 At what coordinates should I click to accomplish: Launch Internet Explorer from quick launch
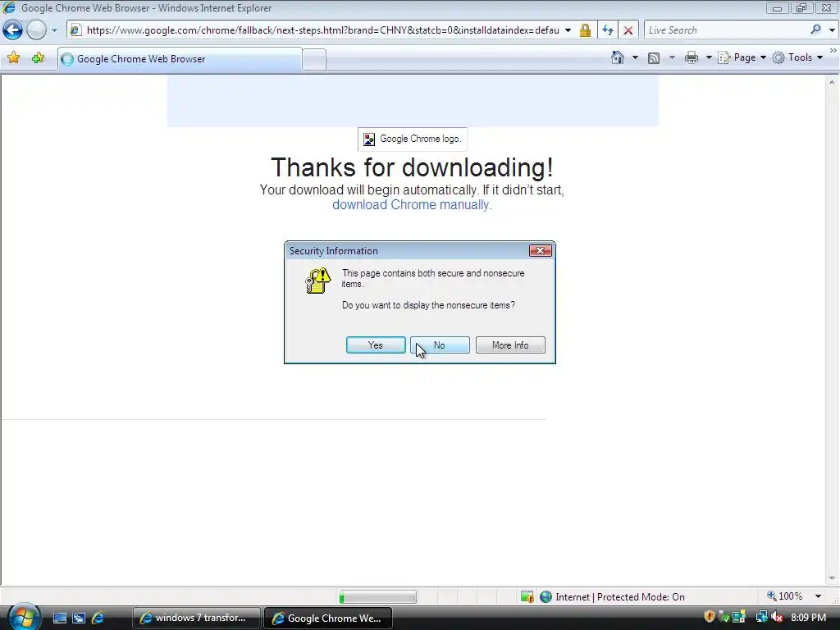98,619
